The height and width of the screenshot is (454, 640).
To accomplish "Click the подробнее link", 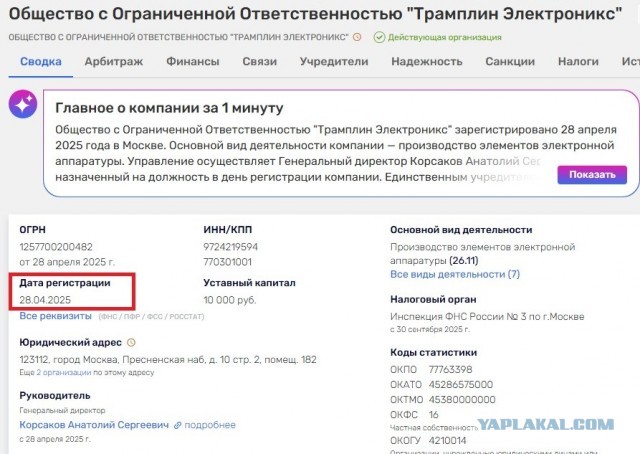I will (210, 425).
